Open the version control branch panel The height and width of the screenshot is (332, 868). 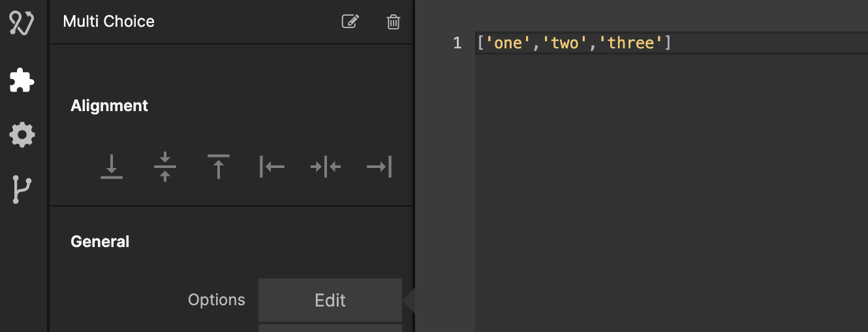click(22, 190)
